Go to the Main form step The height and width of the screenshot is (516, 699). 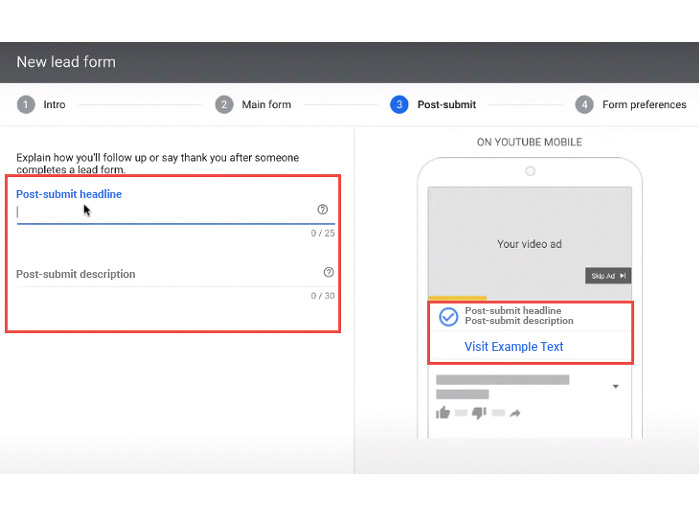267,104
